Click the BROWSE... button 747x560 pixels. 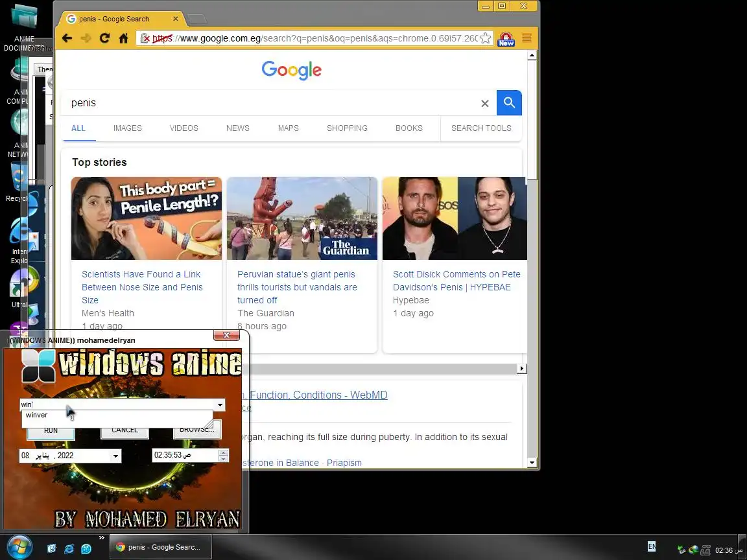point(196,430)
